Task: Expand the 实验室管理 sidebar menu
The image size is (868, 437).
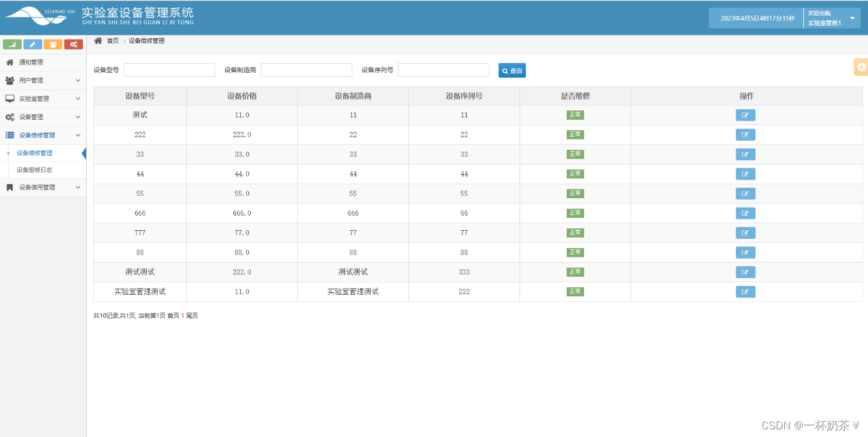Action: [x=43, y=99]
